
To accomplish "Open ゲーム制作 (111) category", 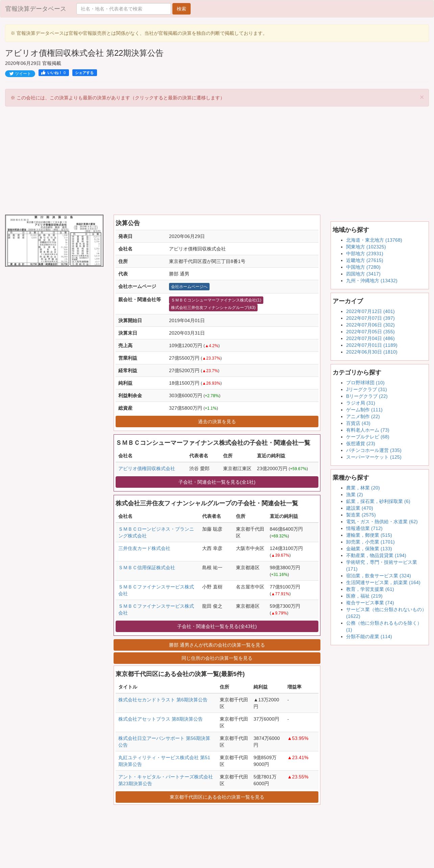I will (x=364, y=410).
